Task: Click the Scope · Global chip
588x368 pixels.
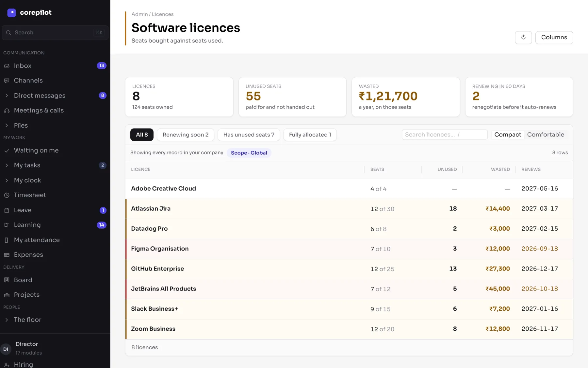Action: 249,153
